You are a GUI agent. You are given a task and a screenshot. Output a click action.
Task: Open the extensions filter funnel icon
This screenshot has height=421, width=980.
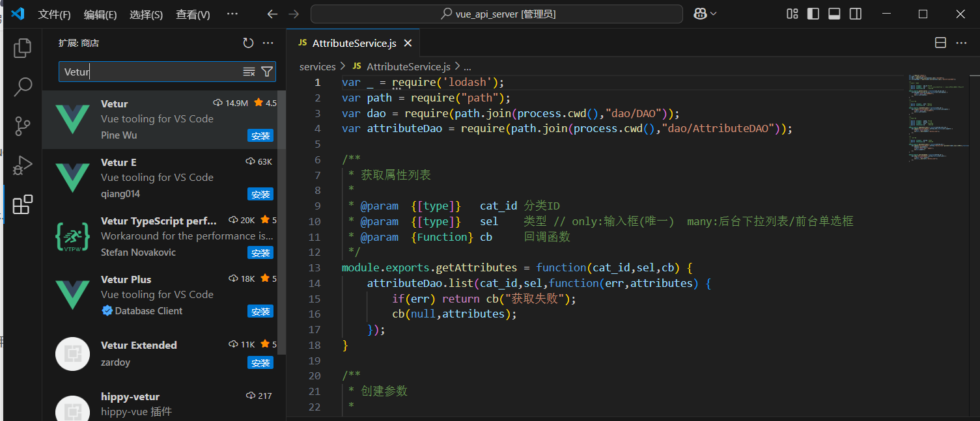pyautogui.click(x=267, y=72)
